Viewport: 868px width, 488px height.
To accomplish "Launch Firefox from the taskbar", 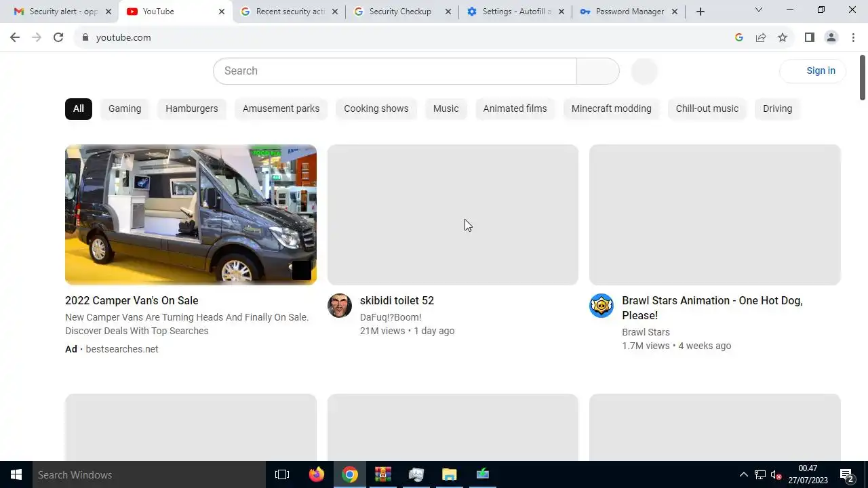I will point(317,474).
